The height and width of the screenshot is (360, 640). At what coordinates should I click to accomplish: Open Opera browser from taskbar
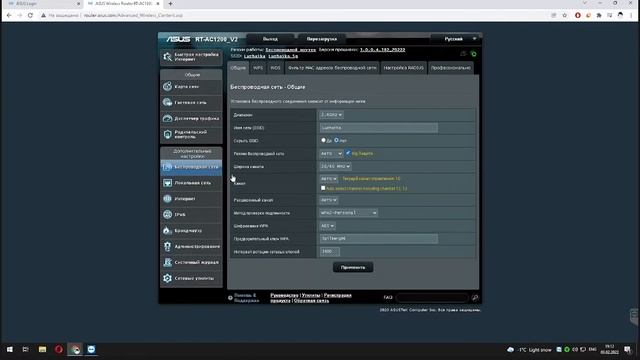click(x=58, y=349)
